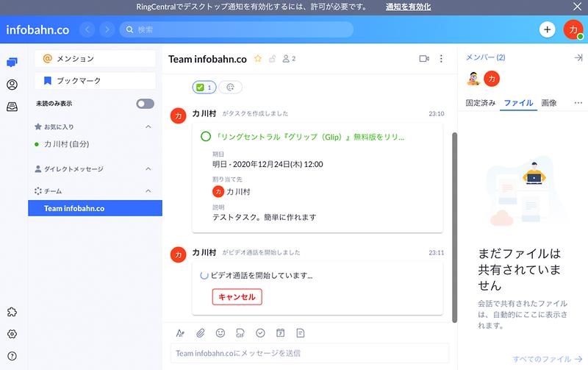Click the plus new actions button

point(547,29)
